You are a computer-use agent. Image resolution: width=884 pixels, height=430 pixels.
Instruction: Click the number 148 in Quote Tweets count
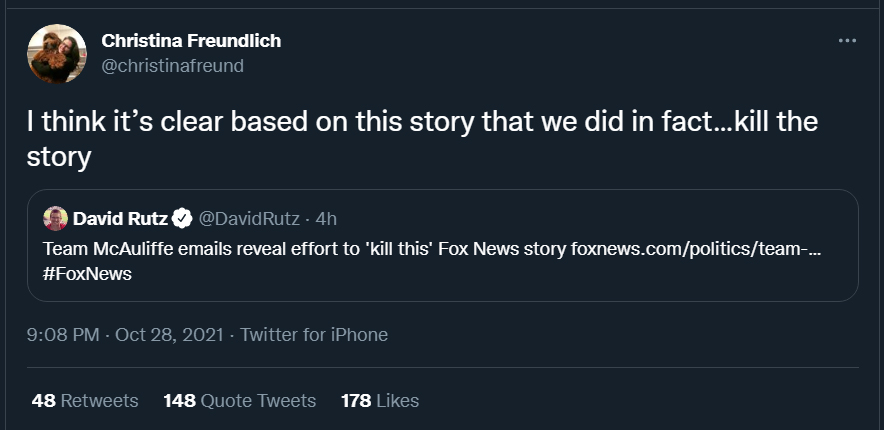pyautogui.click(x=179, y=401)
